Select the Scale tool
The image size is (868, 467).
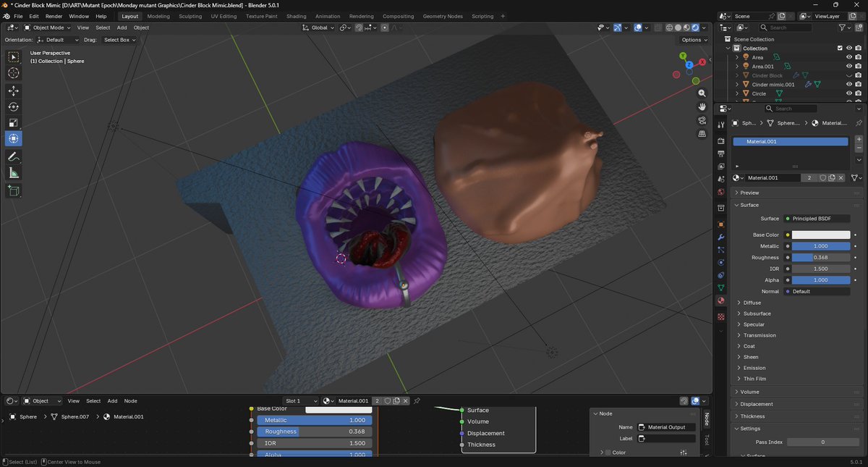coord(14,122)
